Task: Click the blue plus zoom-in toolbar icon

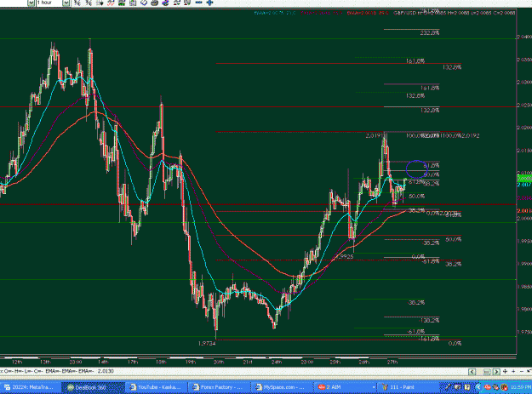Action: [209, 3]
